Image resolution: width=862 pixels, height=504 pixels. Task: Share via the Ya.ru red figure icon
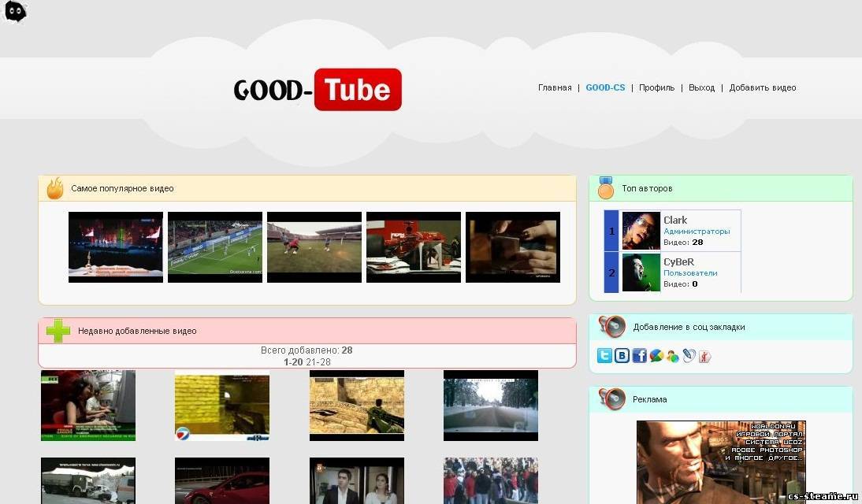point(704,357)
